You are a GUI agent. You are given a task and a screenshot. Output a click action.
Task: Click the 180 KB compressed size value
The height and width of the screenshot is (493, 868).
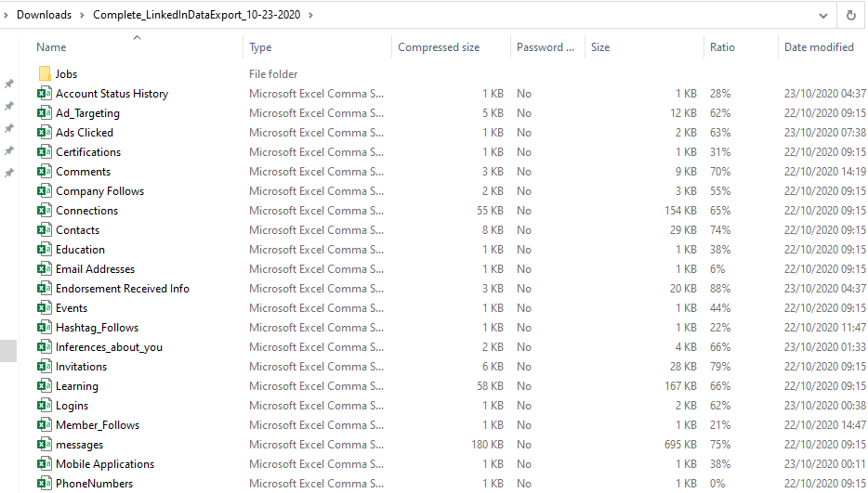coord(487,445)
